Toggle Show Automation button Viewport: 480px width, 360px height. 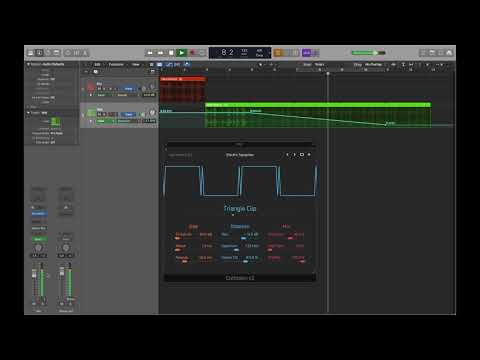point(169,64)
